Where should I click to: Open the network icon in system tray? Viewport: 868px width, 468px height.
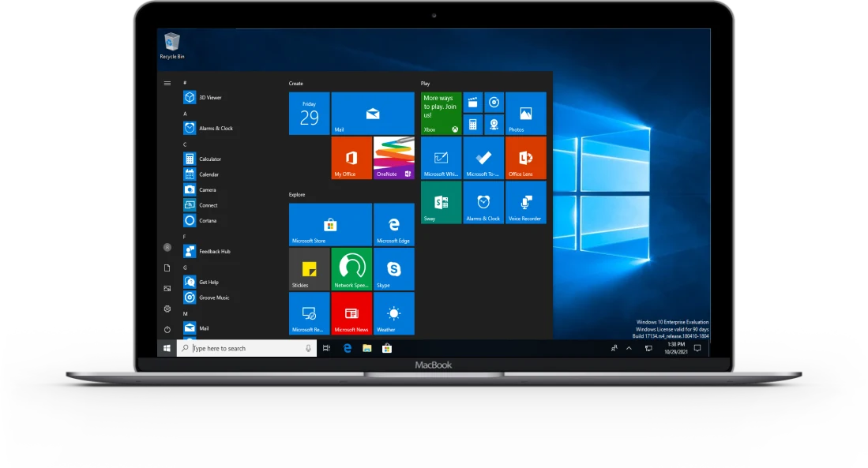[648, 348]
